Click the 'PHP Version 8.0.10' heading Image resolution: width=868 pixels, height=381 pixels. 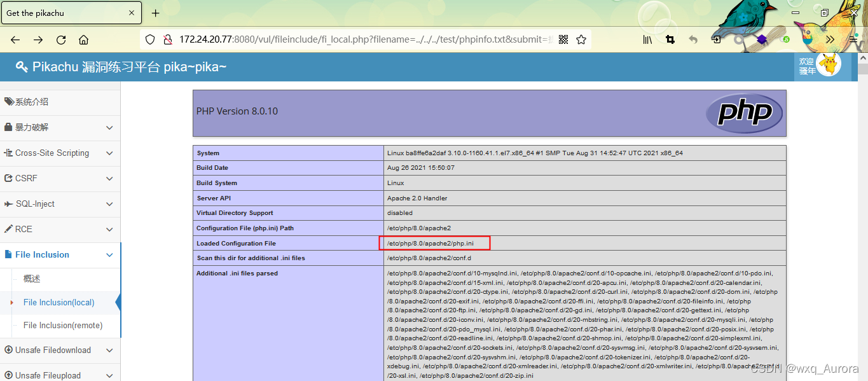[x=237, y=111]
